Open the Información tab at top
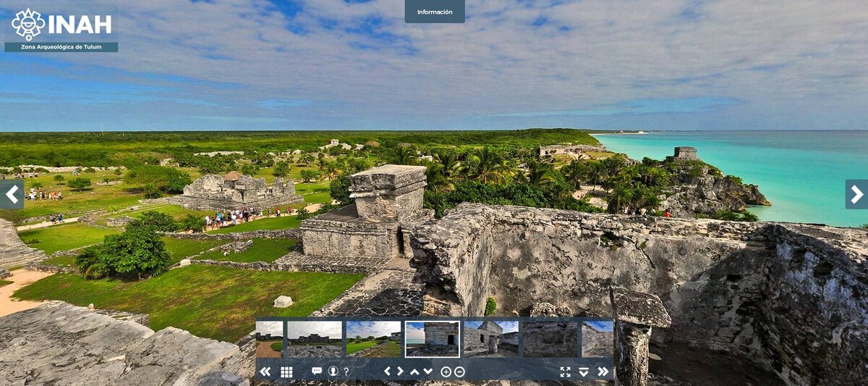Image resolution: width=868 pixels, height=386 pixels. point(435,12)
